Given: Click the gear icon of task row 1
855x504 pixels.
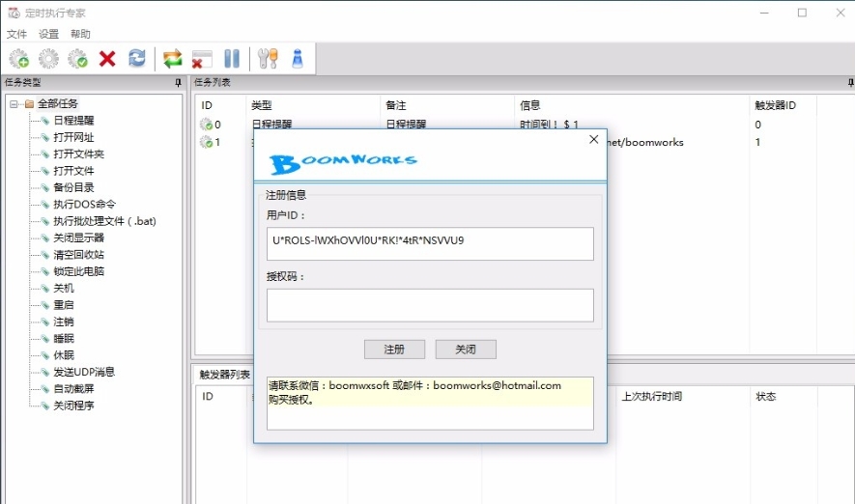Looking at the screenshot, I should (x=206, y=142).
